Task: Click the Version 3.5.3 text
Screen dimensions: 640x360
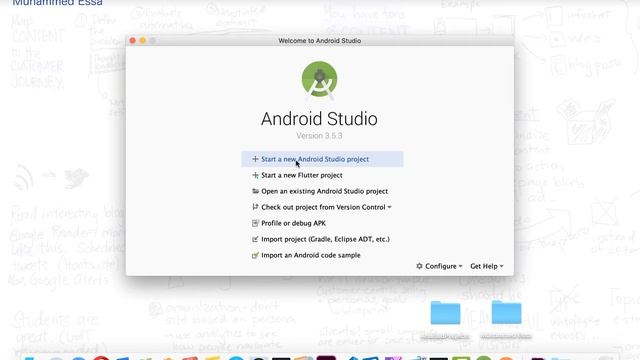Action: click(x=319, y=136)
